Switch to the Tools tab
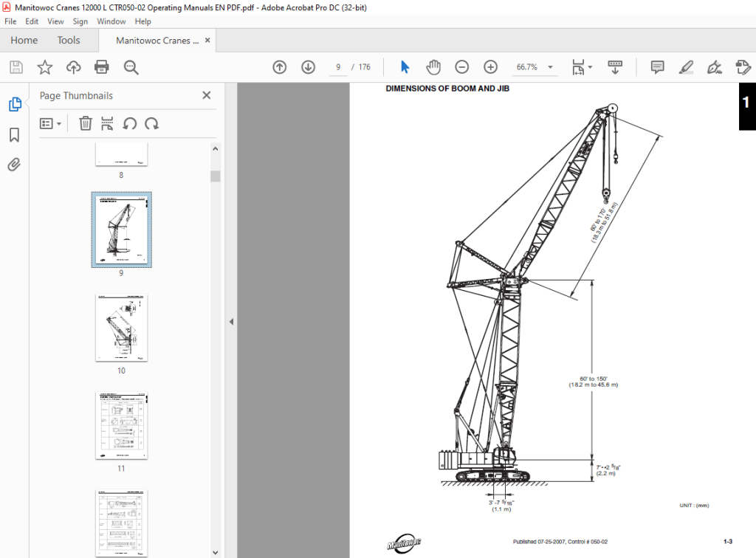This screenshot has height=558, width=756. click(x=69, y=41)
